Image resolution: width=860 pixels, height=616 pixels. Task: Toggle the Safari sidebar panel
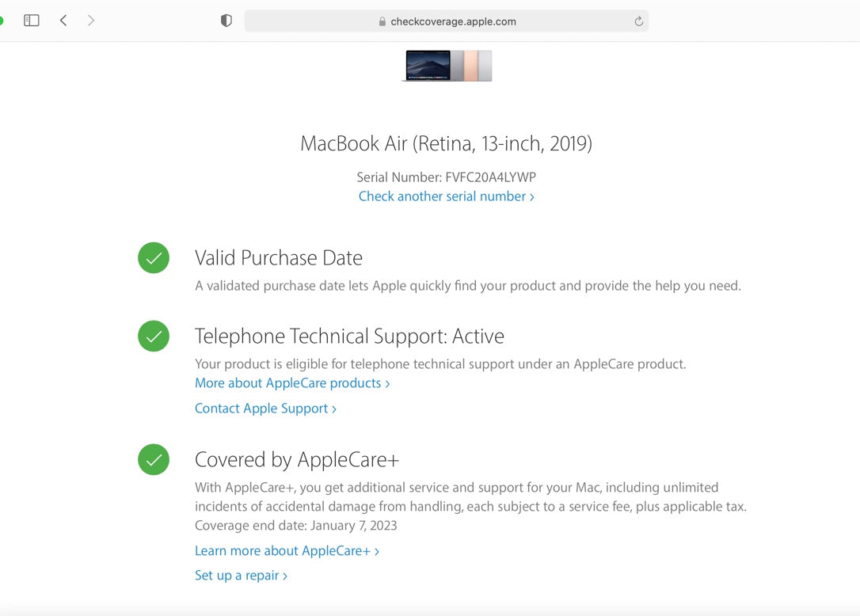pos(31,21)
